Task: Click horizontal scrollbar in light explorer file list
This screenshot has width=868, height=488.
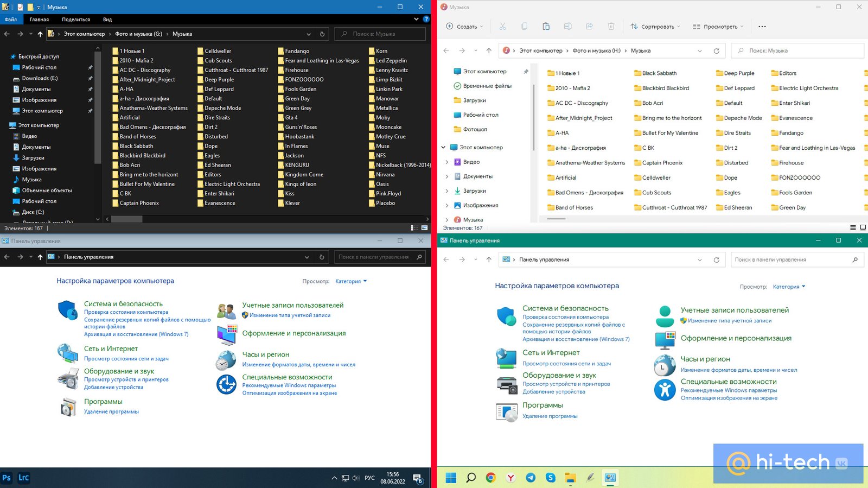Action: click(556, 218)
